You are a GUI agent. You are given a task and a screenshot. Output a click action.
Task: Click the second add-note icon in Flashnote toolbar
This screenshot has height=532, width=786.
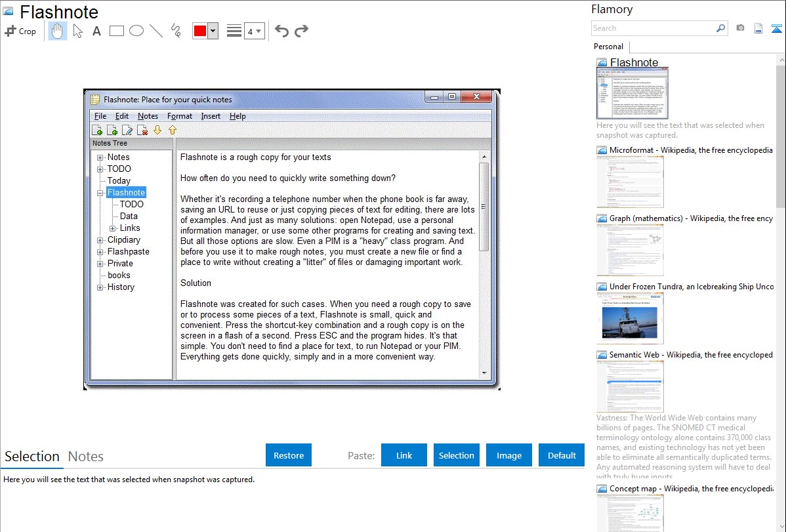click(112, 131)
